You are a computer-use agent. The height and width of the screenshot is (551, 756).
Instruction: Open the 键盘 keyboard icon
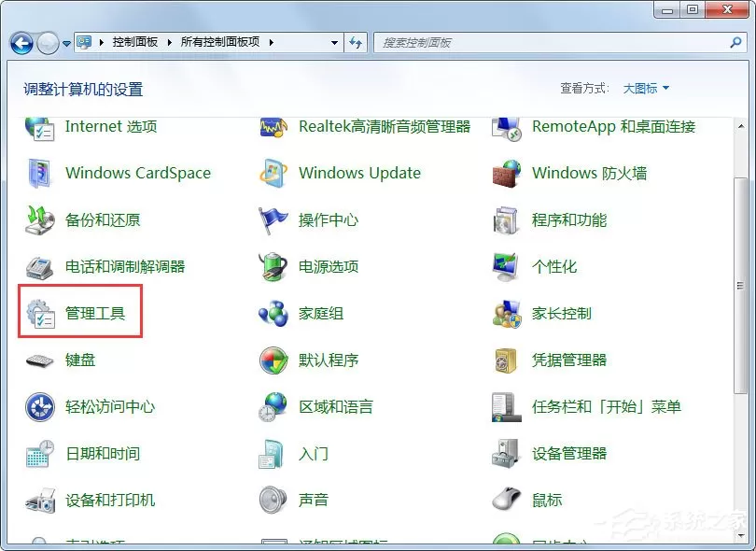[x=39, y=360]
